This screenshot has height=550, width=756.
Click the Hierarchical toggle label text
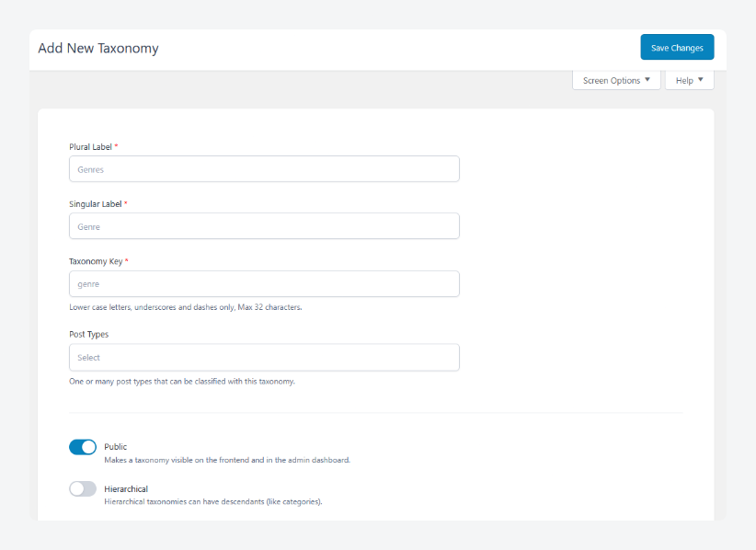[126, 488]
